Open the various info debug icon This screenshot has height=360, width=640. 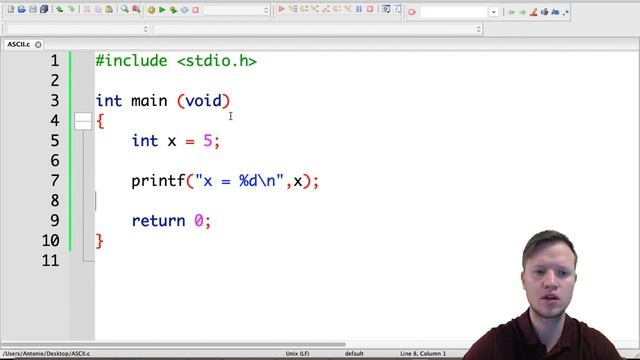pos(397,9)
